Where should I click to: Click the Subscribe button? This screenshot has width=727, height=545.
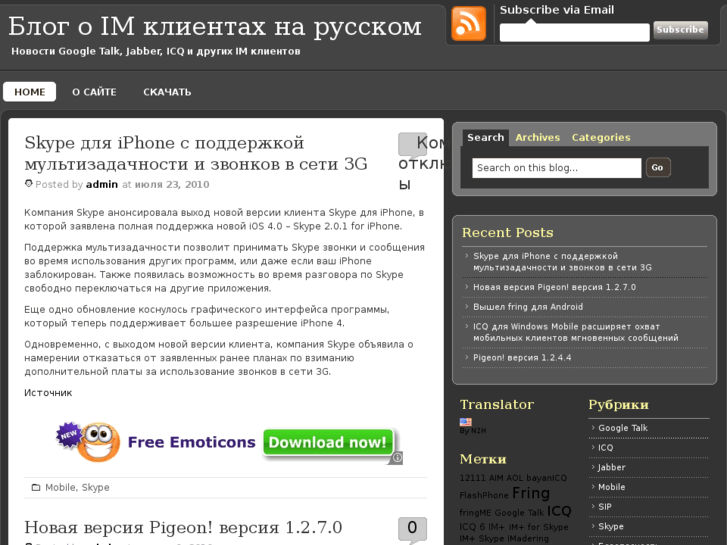point(680,30)
